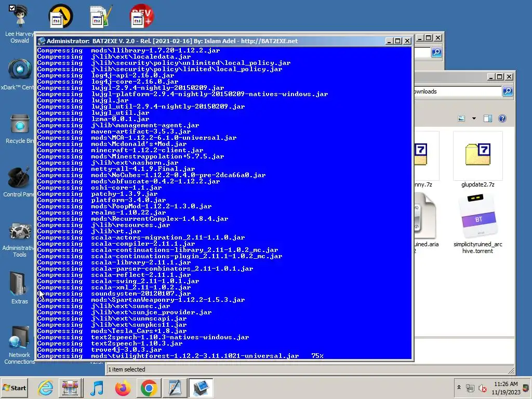
Task: Select the glupdate2.7z file
Action: coord(478,159)
